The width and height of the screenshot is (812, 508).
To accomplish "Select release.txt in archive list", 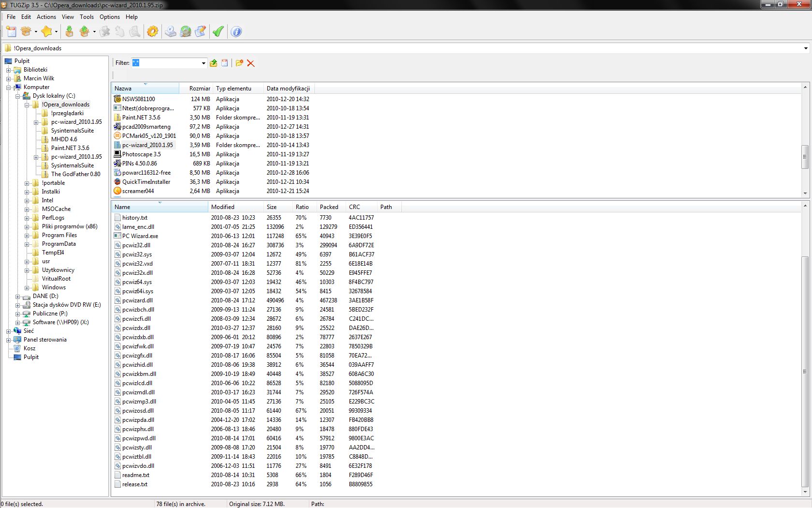I will [x=135, y=484].
